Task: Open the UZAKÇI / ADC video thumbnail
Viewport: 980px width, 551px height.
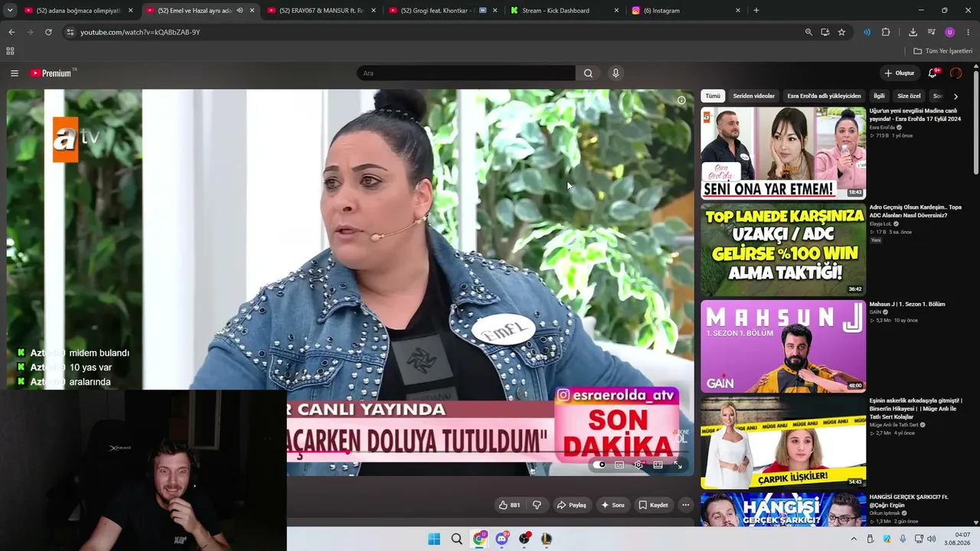Action: 783,249
